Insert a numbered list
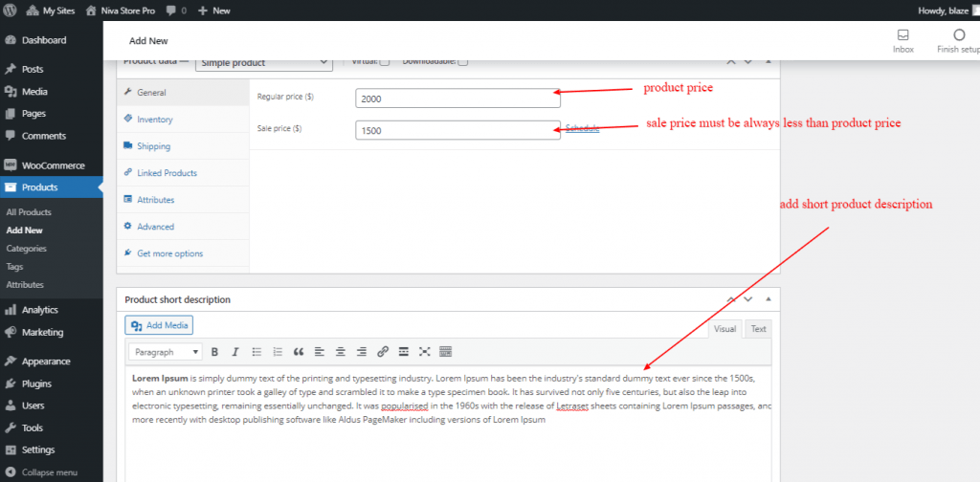Viewport: 980px width, 482px height. (x=278, y=352)
